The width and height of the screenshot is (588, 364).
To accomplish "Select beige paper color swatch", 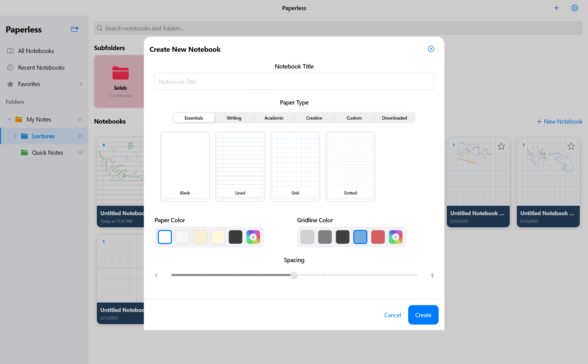I will [x=200, y=237].
